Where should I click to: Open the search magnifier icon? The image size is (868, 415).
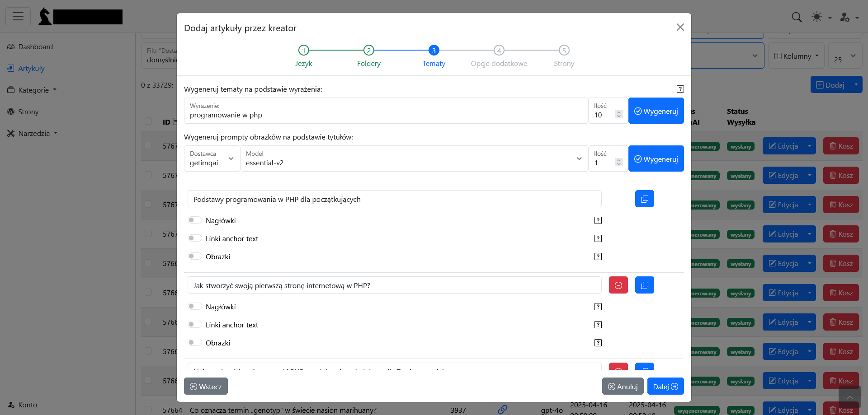[797, 17]
